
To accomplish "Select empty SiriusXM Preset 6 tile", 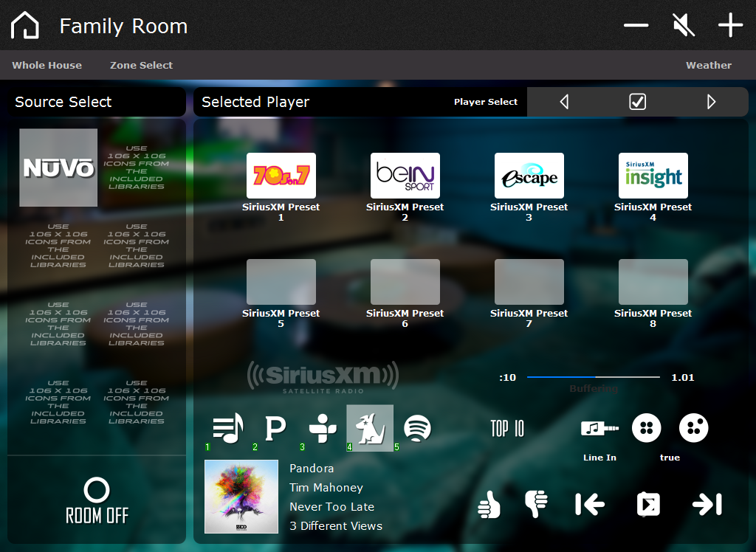I will point(405,282).
